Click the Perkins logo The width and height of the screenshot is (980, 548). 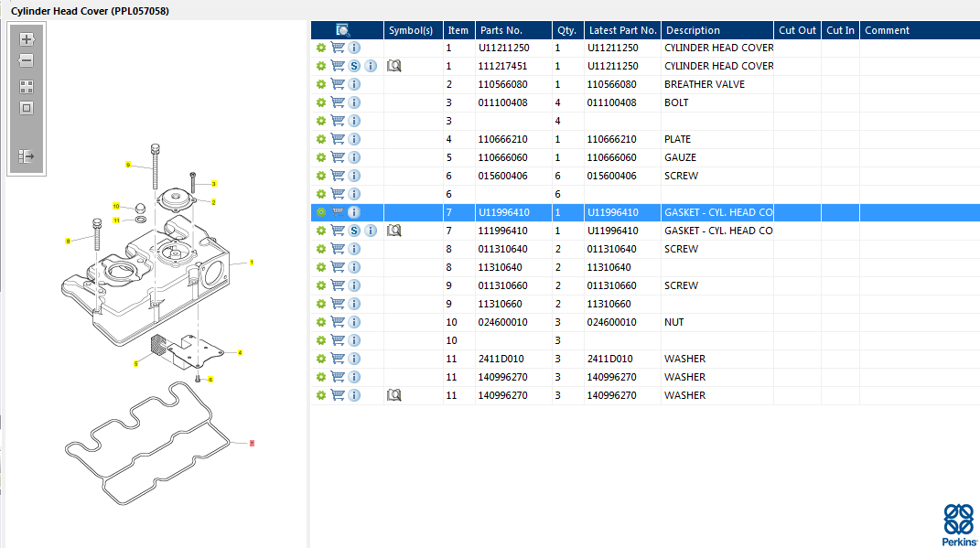click(959, 525)
